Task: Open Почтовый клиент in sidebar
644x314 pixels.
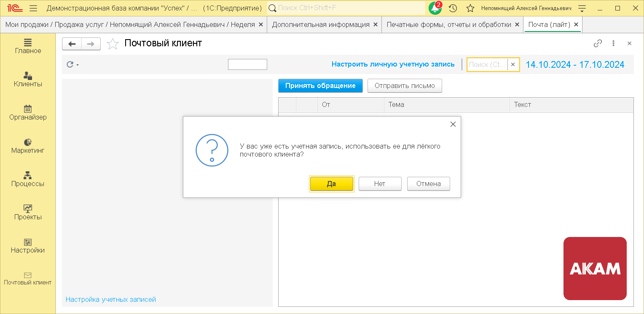Action: click(28, 279)
